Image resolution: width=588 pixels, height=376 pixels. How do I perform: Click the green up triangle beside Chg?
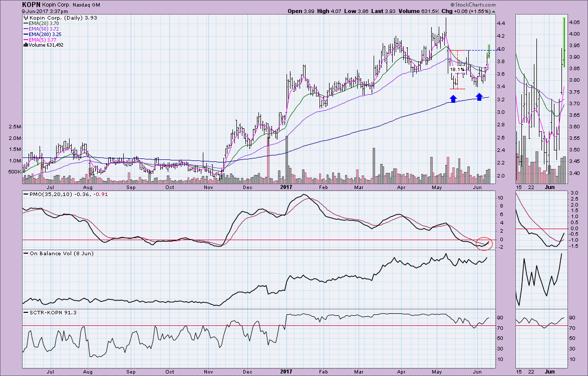[x=494, y=11]
